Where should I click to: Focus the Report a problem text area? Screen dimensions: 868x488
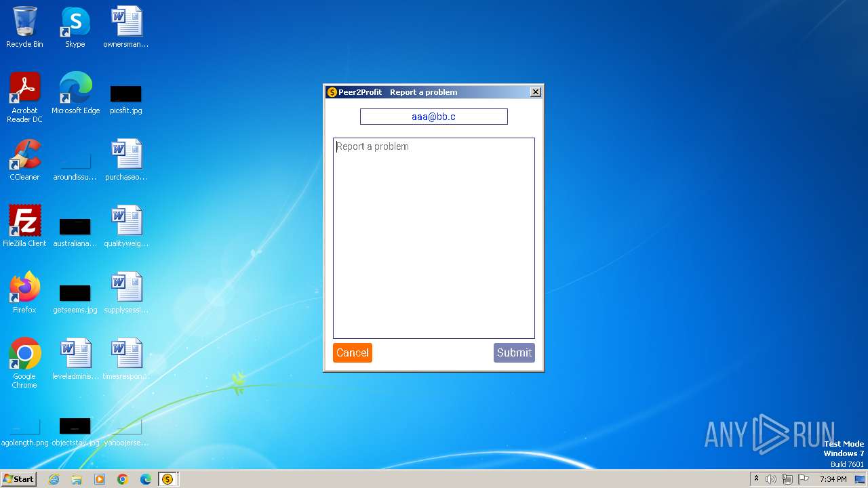[x=434, y=238]
